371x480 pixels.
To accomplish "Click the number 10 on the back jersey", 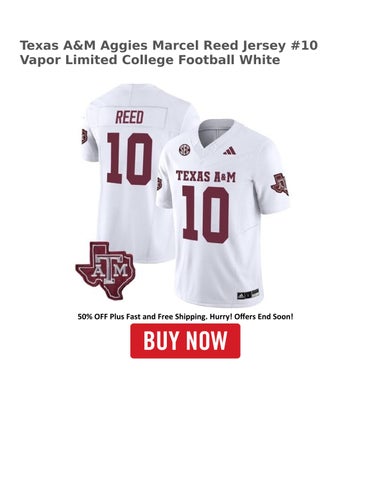I will (129, 159).
